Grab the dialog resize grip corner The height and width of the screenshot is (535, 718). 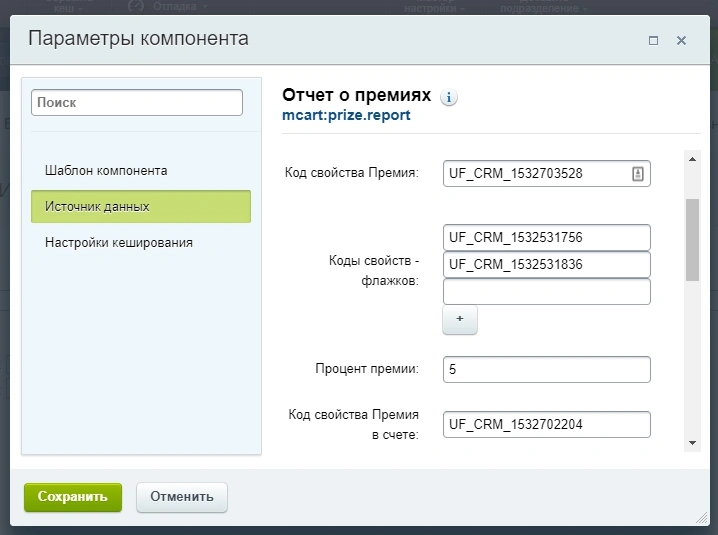(x=702, y=518)
